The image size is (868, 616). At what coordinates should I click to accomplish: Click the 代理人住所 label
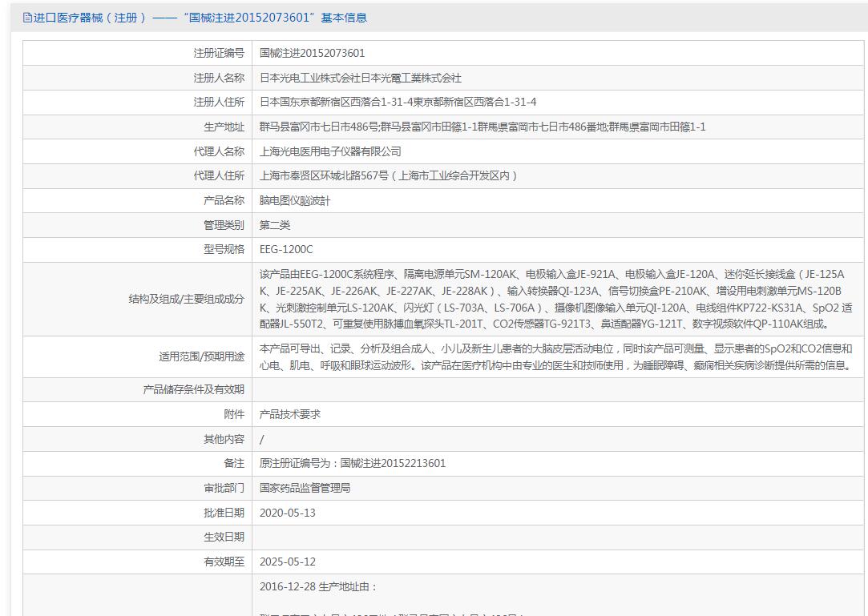[x=219, y=175]
